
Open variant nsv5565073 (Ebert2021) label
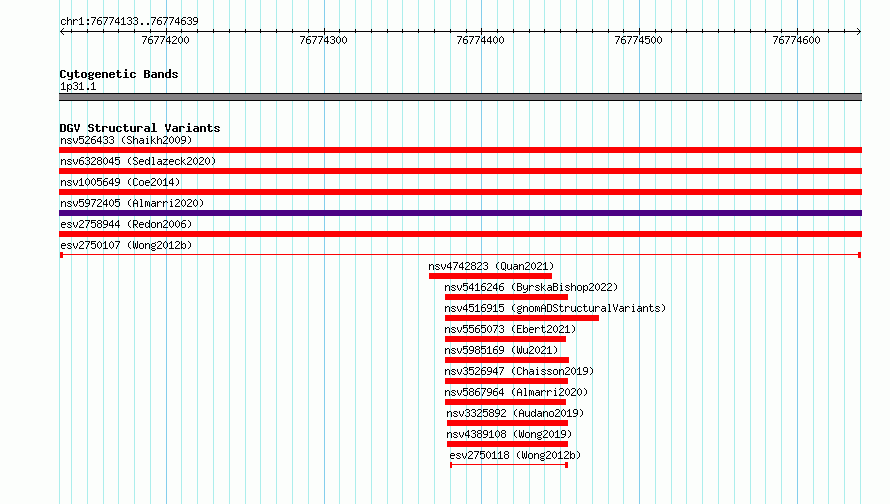pyautogui.click(x=510, y=329)
